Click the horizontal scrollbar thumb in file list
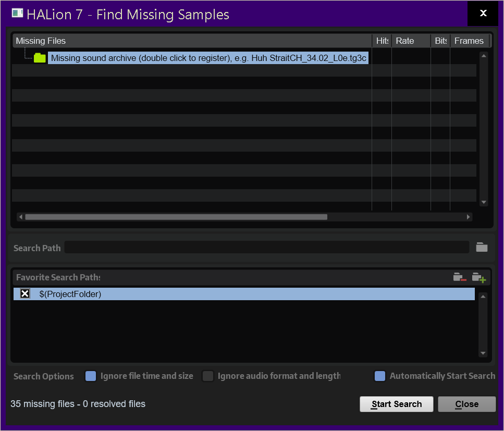Viewport: 504px width, 431px height. tap(176, 217)
